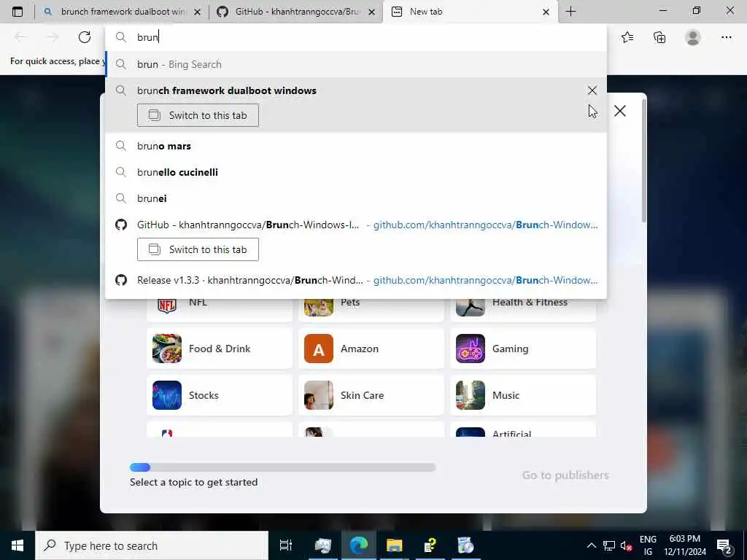747x560 pixels.
Task: Go back to the previous page
Action: (x=20, y=37)
